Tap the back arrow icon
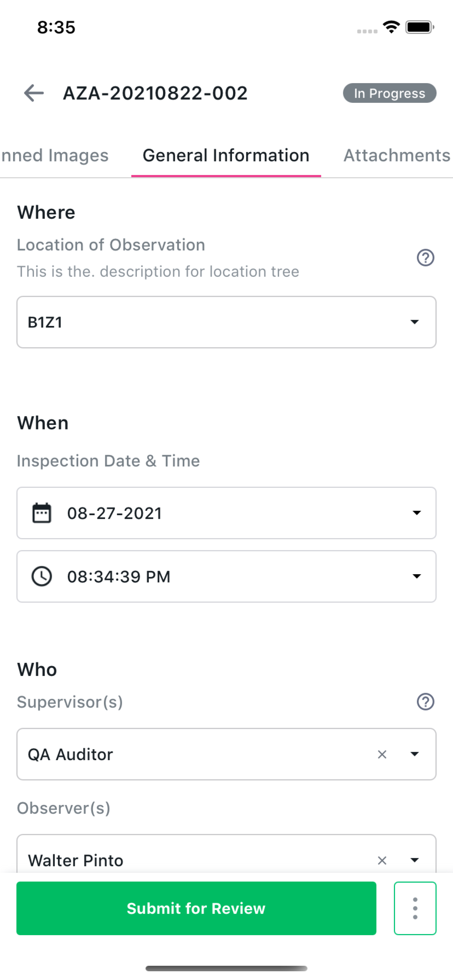 click(34, 93)
